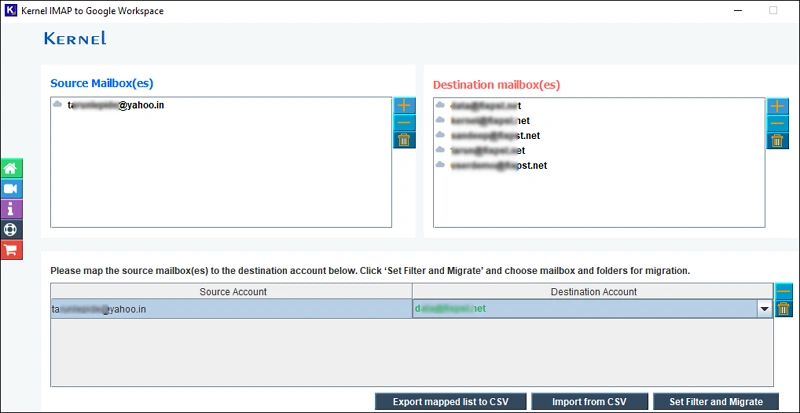
Task: Click the Source Mailbox trash icon
Action: pos(404,140)
